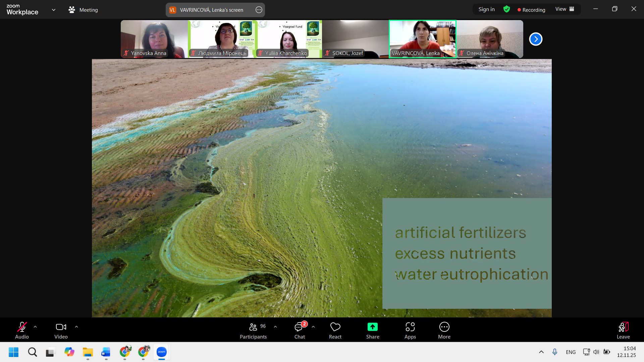Screen dimensions: 644x362
Task: Open screen share options ellipsis
Action: 259,10
